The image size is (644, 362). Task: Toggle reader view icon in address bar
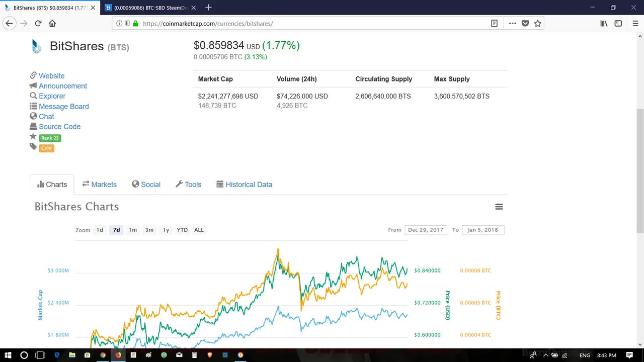point(494,23)
